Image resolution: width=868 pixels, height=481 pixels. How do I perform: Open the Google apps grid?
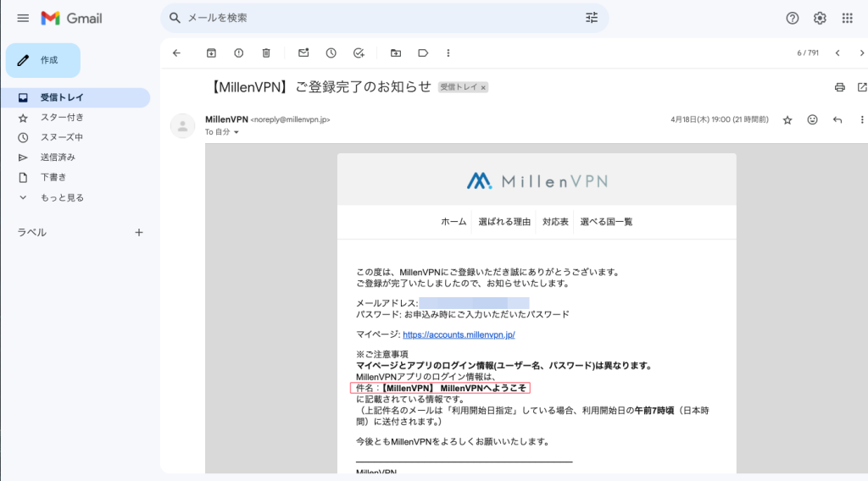pyautogui.click(x=847, y=18)
